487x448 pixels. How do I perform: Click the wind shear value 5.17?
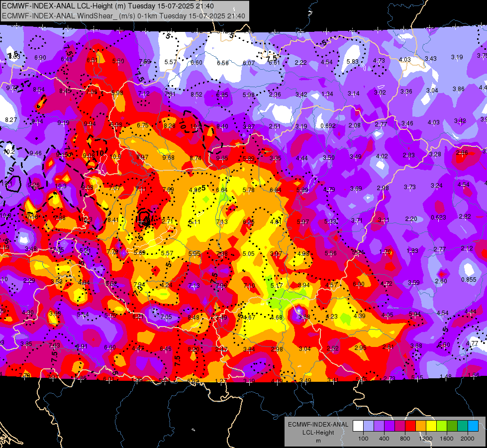[x=277, y=285]
